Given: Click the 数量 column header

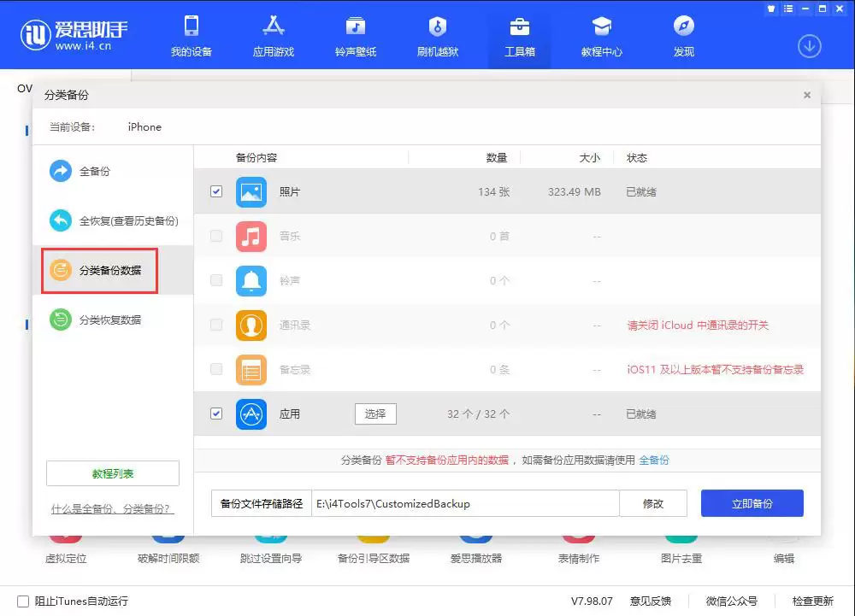Looking at the screenshot, I should click(497, 158).
